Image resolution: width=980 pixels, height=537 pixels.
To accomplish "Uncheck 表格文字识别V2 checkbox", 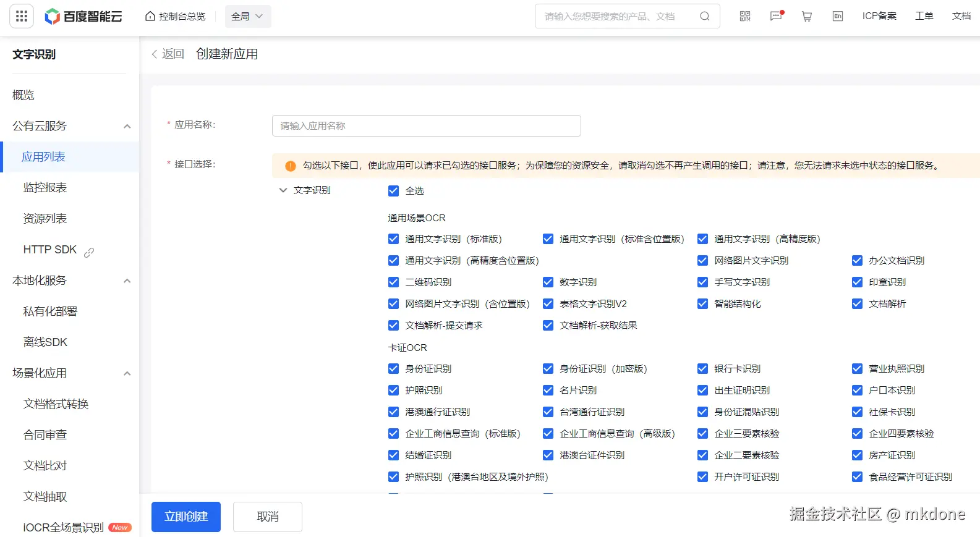I will pos(548,304).
